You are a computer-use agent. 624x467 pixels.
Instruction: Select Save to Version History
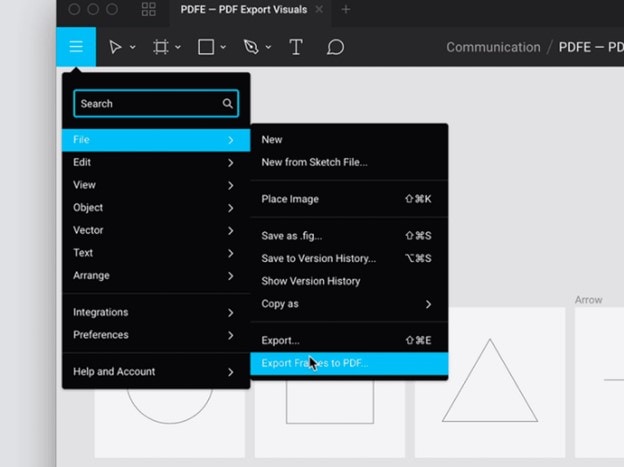(x=349, y=258)
